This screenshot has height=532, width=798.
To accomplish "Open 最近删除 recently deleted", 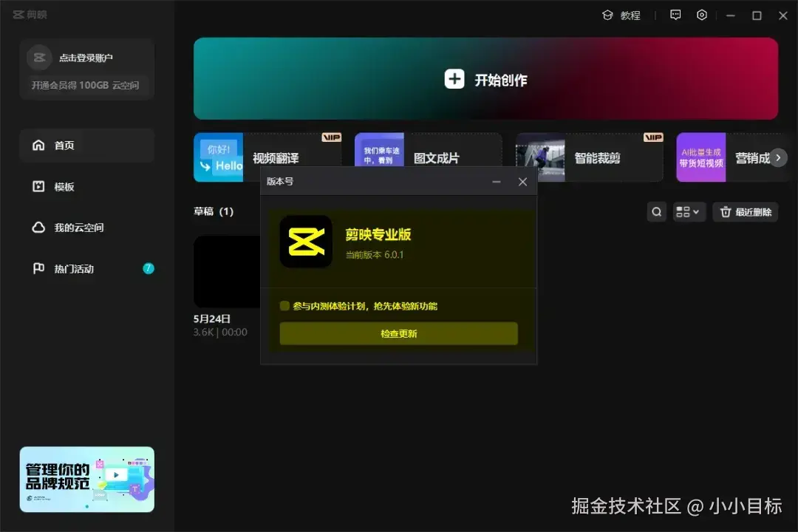I will (746, 212).
